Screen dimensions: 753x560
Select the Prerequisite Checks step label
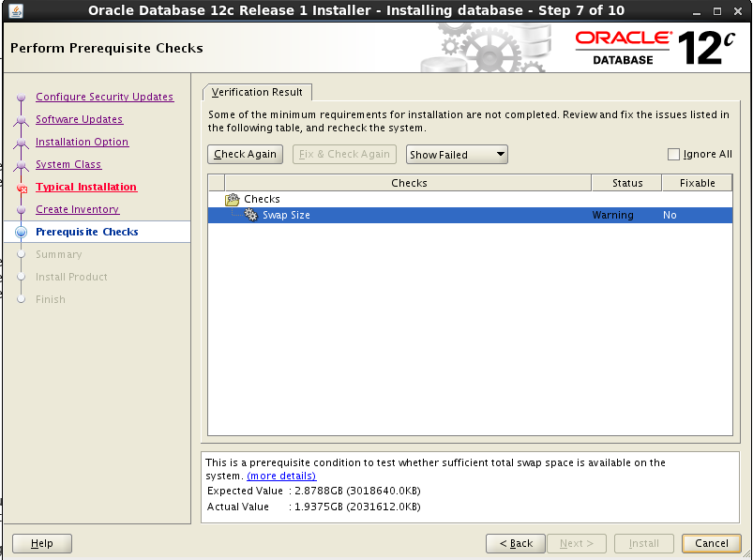pyautogui.click(x=87, y=232)
